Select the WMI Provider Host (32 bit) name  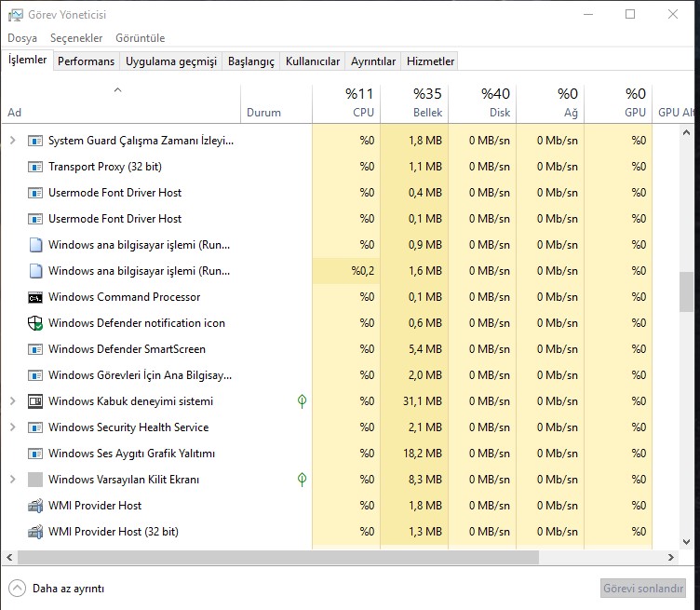point(114,532)
